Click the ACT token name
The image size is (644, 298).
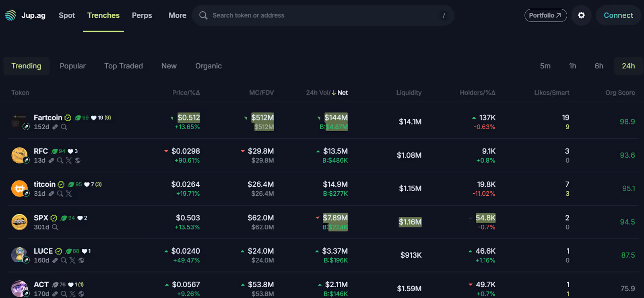point(41,284)
